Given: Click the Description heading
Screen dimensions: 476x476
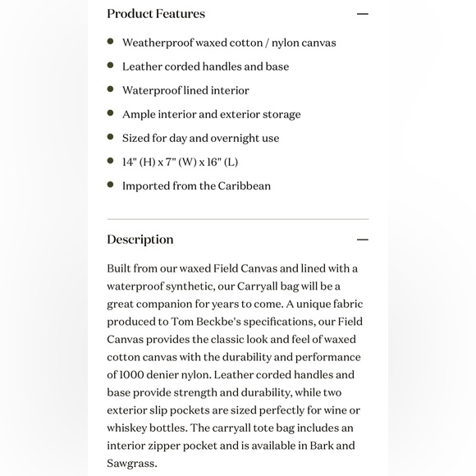Looking at the screenshot, I should 140,240.
